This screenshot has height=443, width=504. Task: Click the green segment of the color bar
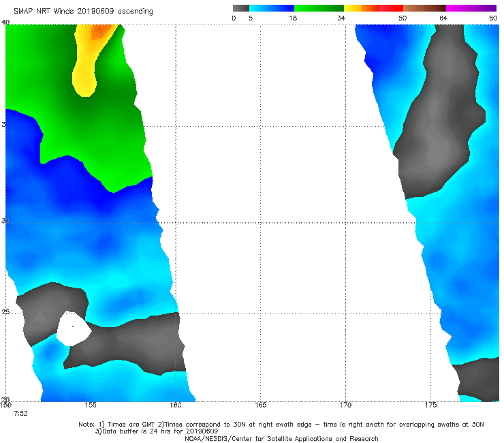[319, 8]
